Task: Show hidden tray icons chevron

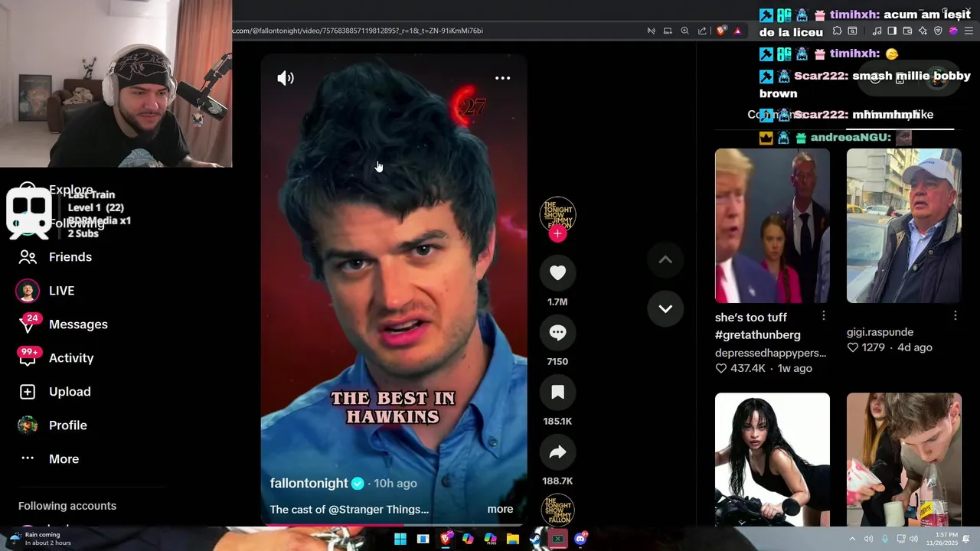Action: coord(852,539)
